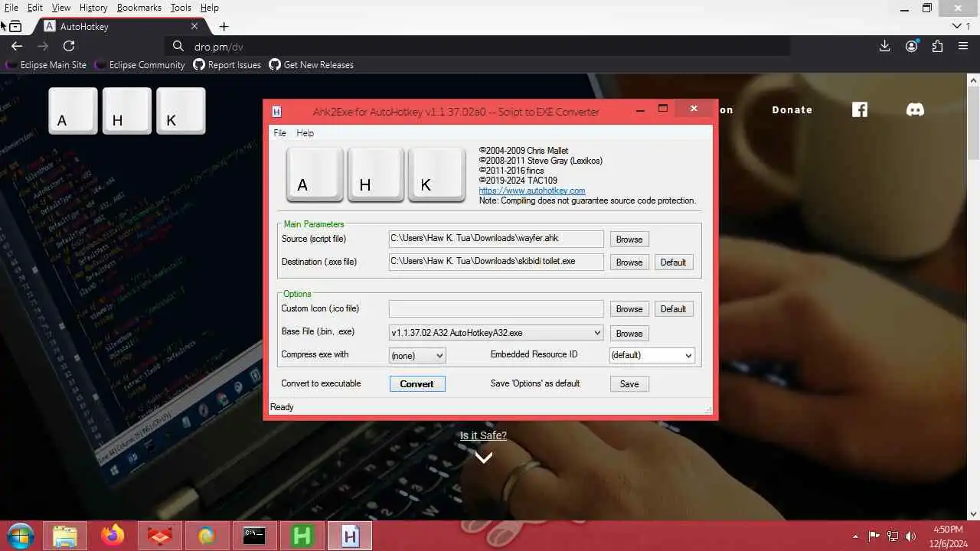The width and height of the screenshot is (980, 551).
Task: Open the Firefox Tools menu
Action: [181, 8]
